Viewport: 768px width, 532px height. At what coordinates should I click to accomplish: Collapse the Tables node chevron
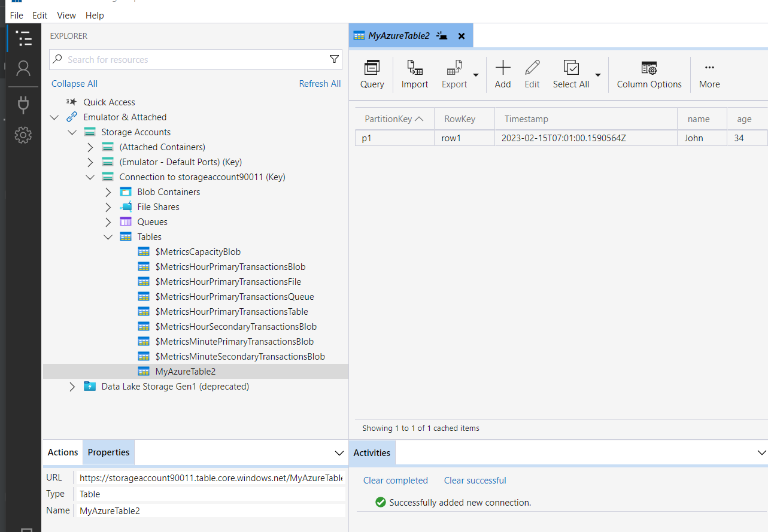(x=108, y=237)
